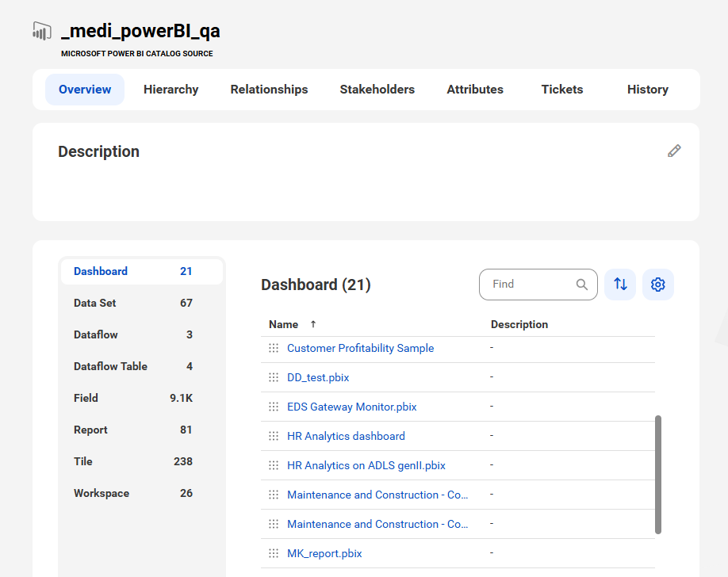The image size is (728, 577).
Task: View the History tab
Action: [x=648, y=90]
